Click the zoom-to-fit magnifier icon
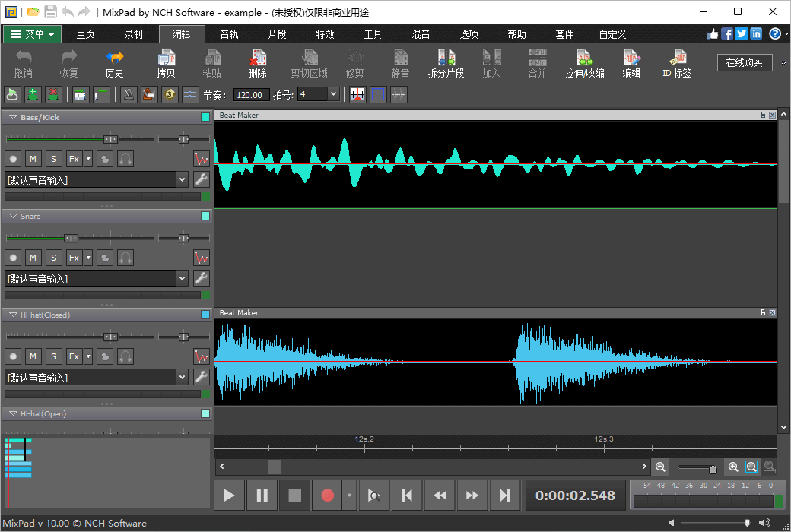 (x=751, y=467)
